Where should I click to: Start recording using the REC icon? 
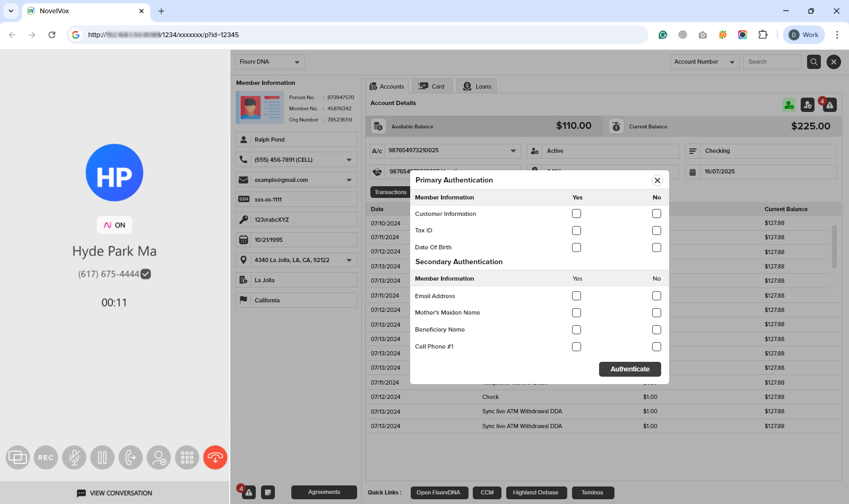coord(46,457)
